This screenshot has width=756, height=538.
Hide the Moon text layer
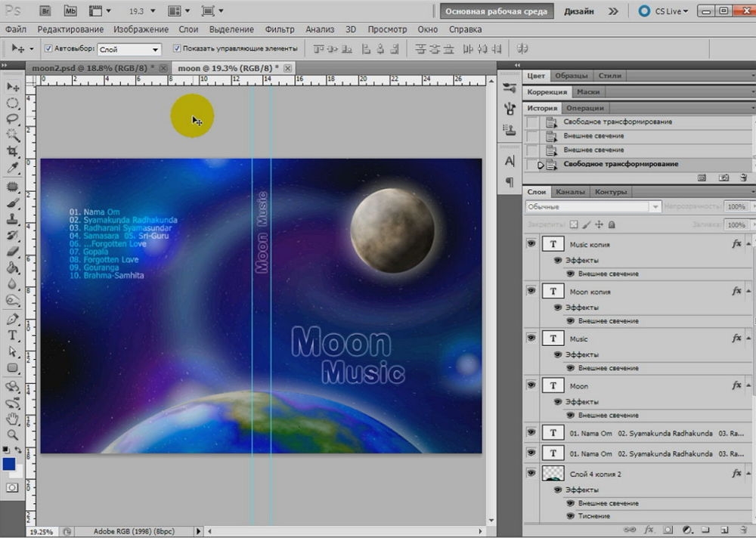531,385
